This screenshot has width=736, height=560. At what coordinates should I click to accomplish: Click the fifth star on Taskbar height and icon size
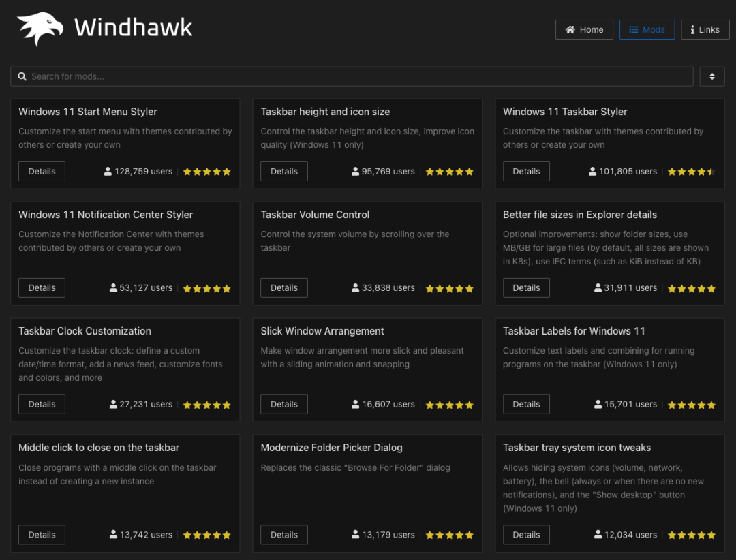pos(469,172)
